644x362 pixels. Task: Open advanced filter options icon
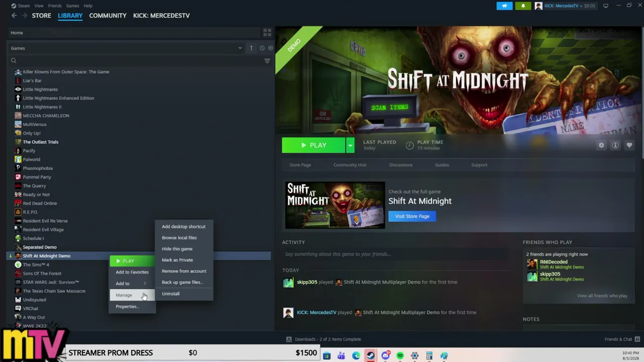267,61
